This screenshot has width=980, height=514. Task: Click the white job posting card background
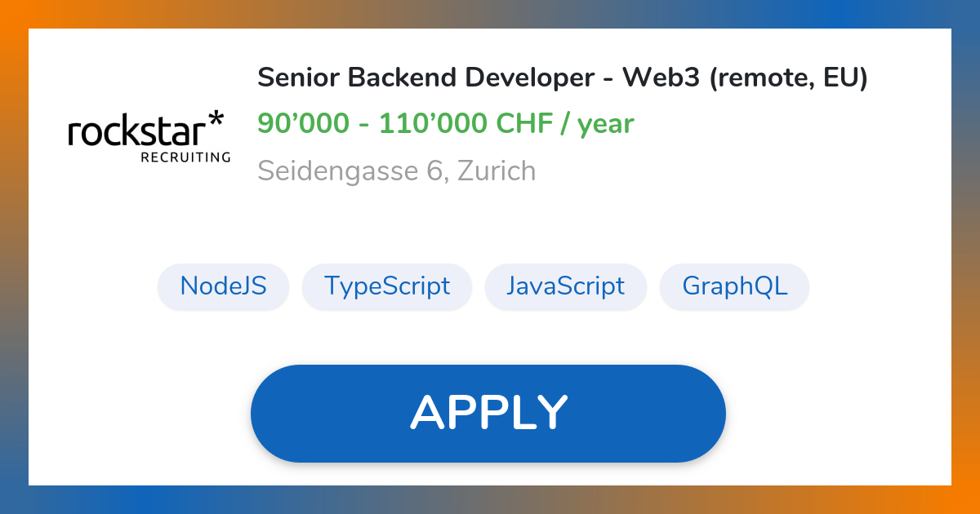[x=490, y=220]
